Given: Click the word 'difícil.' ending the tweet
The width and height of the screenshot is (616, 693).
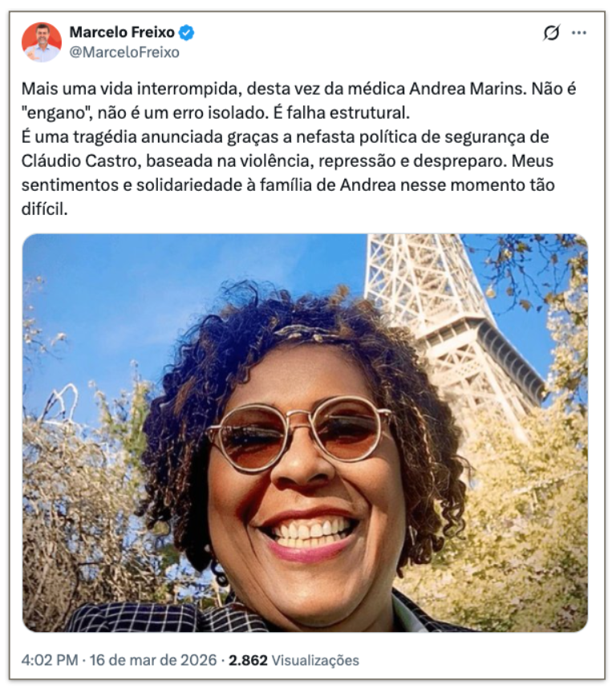Looking at the screenshot, I should tap(44, 209).
